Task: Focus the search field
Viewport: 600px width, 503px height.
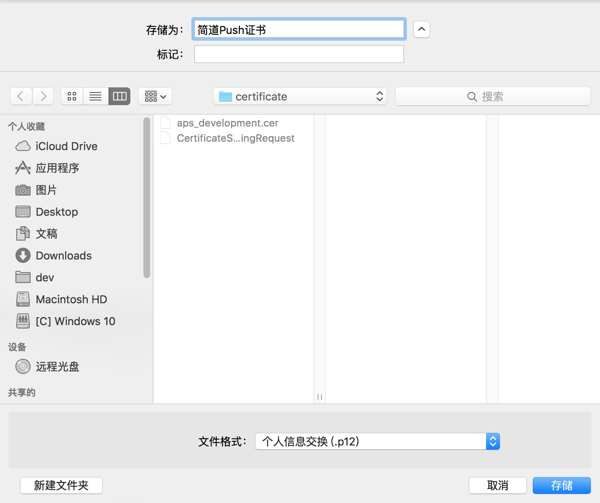Action: click(x=493, y=96)
